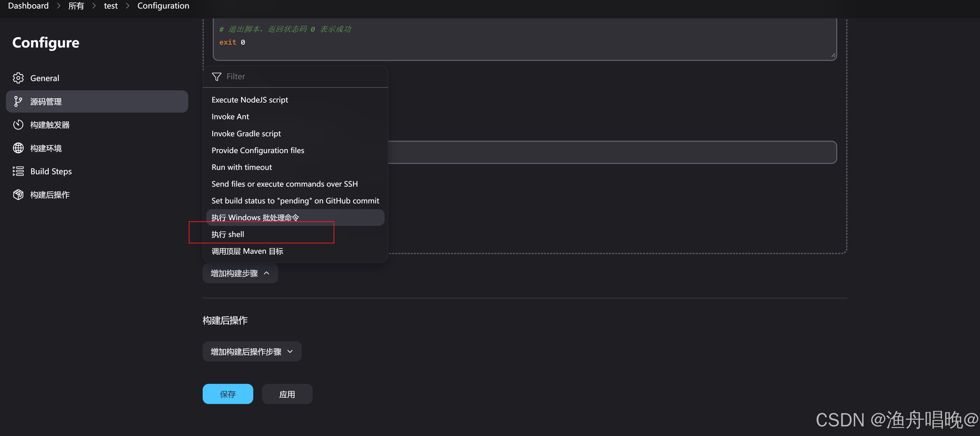This screenshot has width=980, height=436.
Task: Click the 'exit 0' line in the script
Action: 232,42
